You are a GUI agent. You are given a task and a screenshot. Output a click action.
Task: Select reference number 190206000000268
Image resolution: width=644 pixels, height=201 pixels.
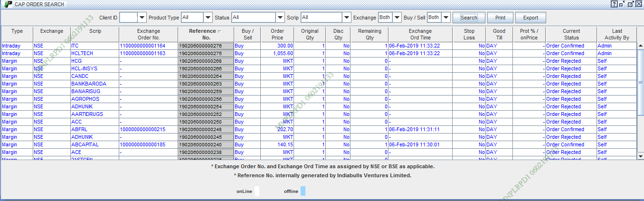pyautogui.click(x=206, y=61)
